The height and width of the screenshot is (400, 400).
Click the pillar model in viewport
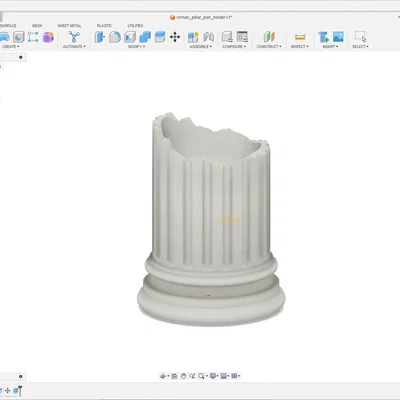(x=211, y=220)
